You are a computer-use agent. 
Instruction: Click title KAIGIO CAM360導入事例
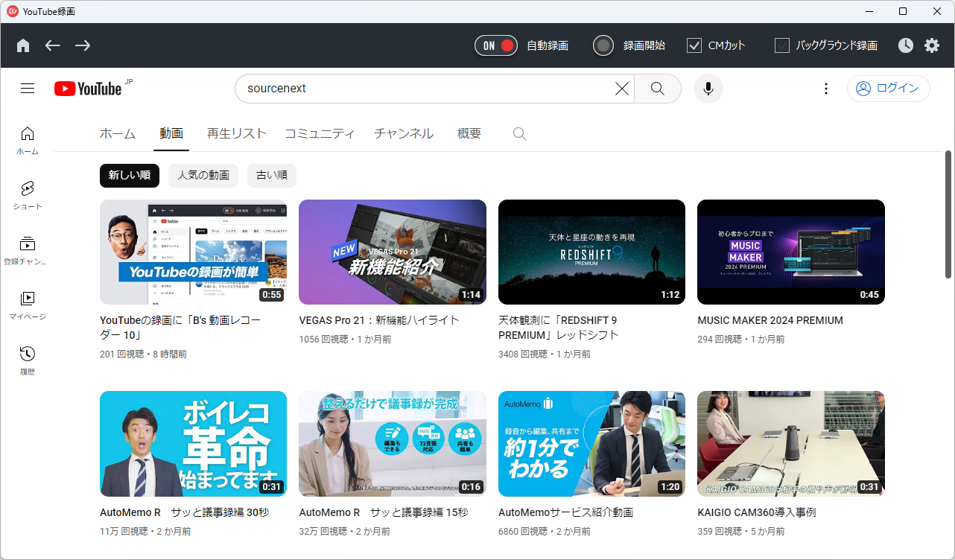(757, 512)
